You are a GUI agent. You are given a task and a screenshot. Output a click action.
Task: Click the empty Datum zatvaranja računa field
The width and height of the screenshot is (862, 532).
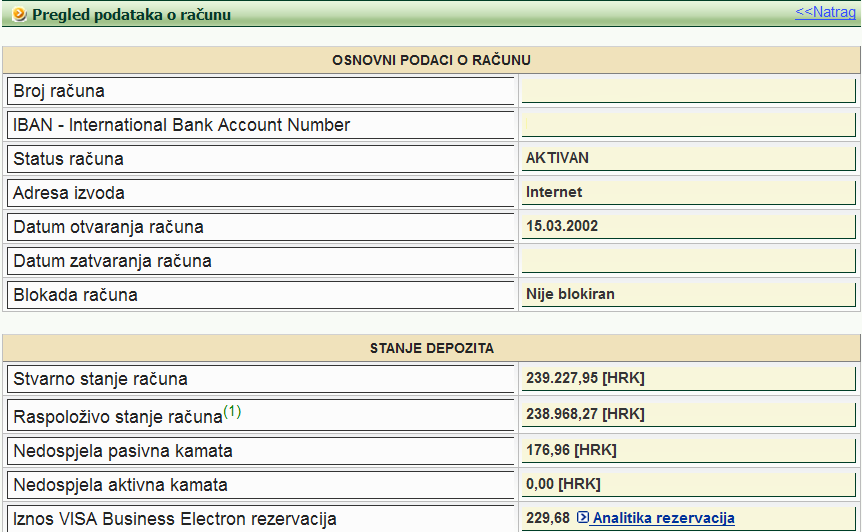pos(688,261)
